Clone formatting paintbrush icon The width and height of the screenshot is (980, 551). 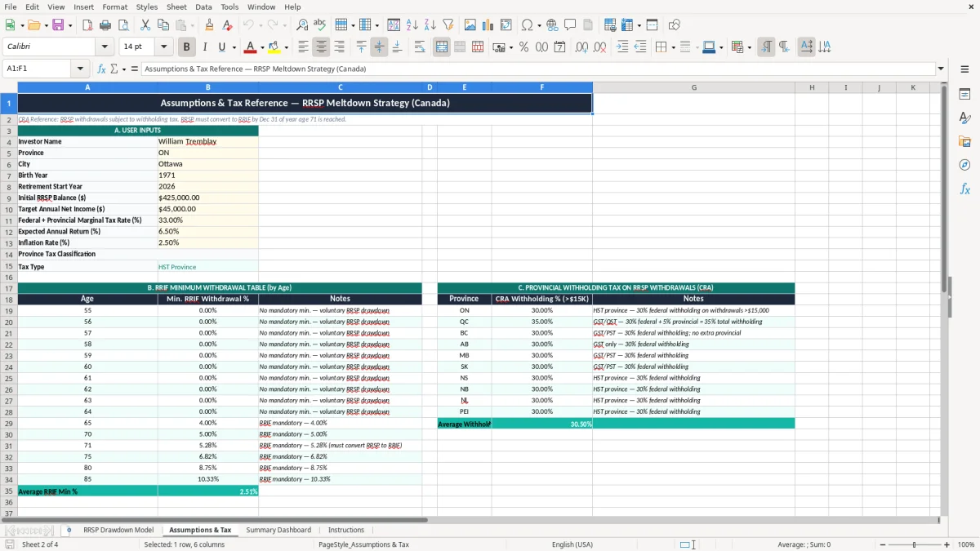(x=210, y=25)
